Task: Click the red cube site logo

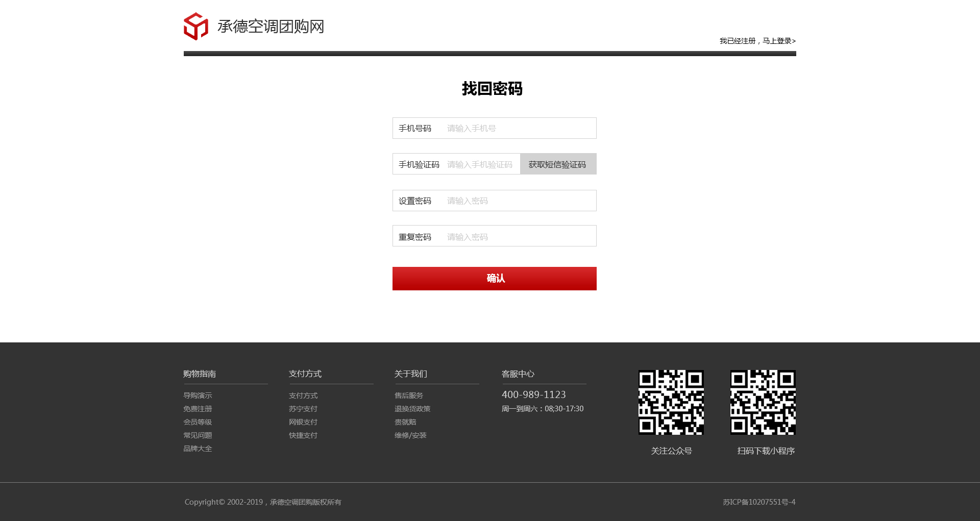Action: [196, 27]
